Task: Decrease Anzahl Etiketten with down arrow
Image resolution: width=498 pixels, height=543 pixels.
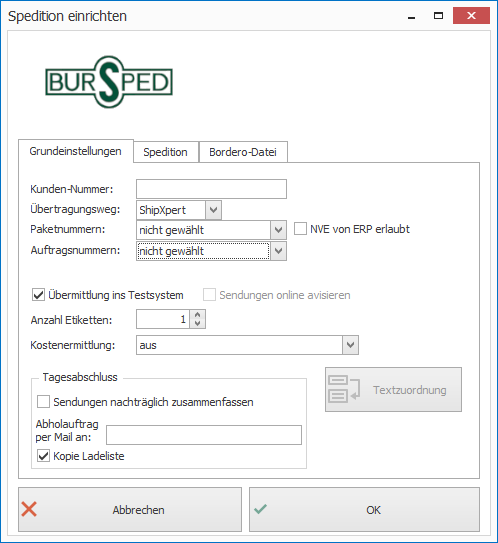Action: tap(197, 323)
